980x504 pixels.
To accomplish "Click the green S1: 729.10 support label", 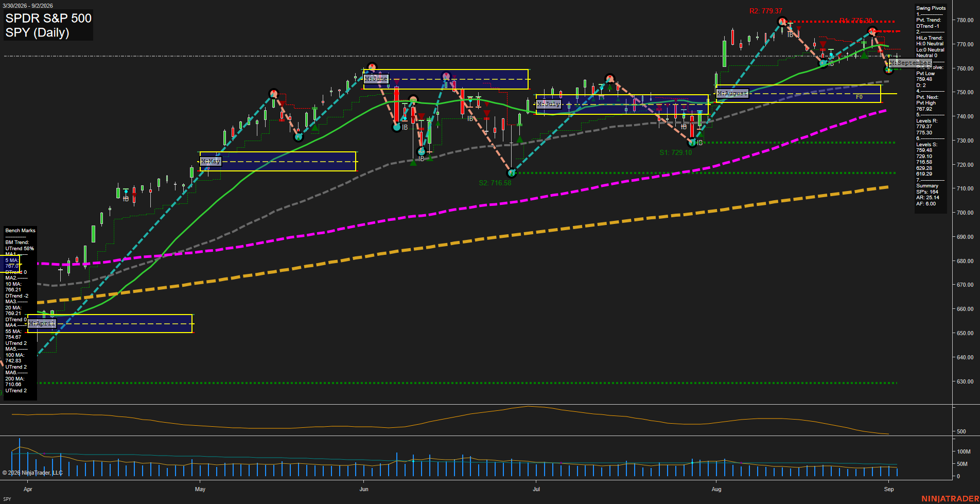I will [676, 152].
